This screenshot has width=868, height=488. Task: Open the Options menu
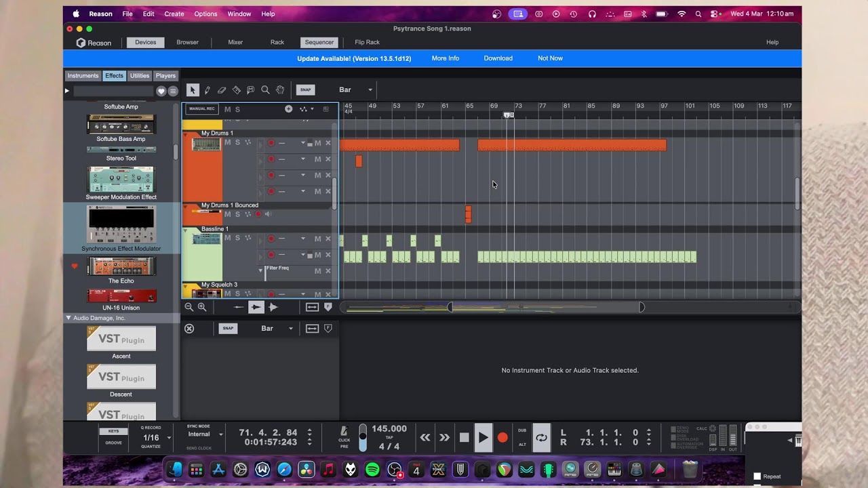click(x=205, y=14)
